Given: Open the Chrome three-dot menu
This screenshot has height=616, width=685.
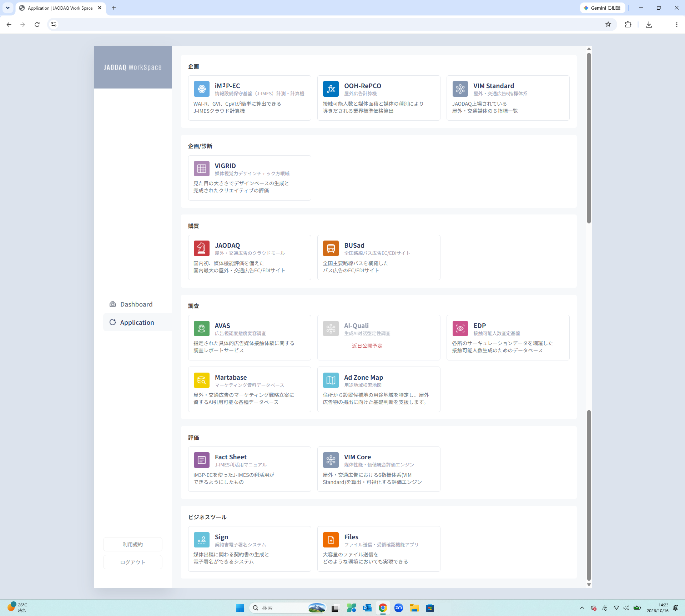Looking at the screenshot, I should tap(676, 24).
